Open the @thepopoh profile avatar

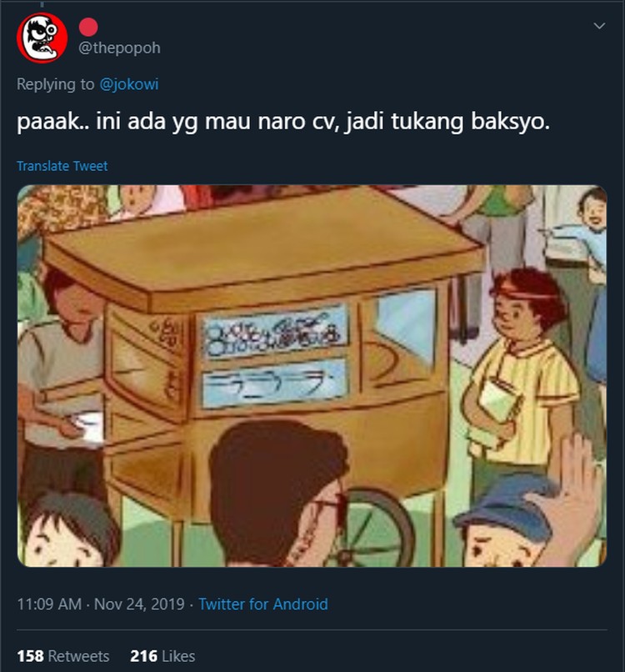pyautogui.click(x=42, y=38)
